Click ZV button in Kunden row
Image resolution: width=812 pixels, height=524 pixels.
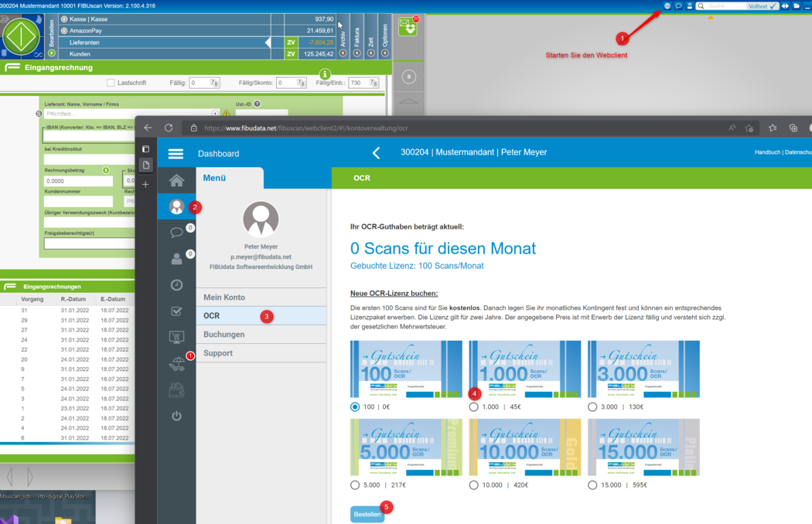(291, 54)
